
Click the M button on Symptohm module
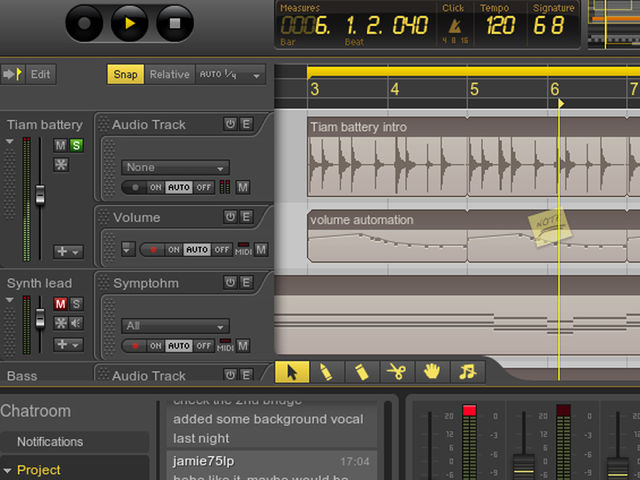click(x=243, y=346)
